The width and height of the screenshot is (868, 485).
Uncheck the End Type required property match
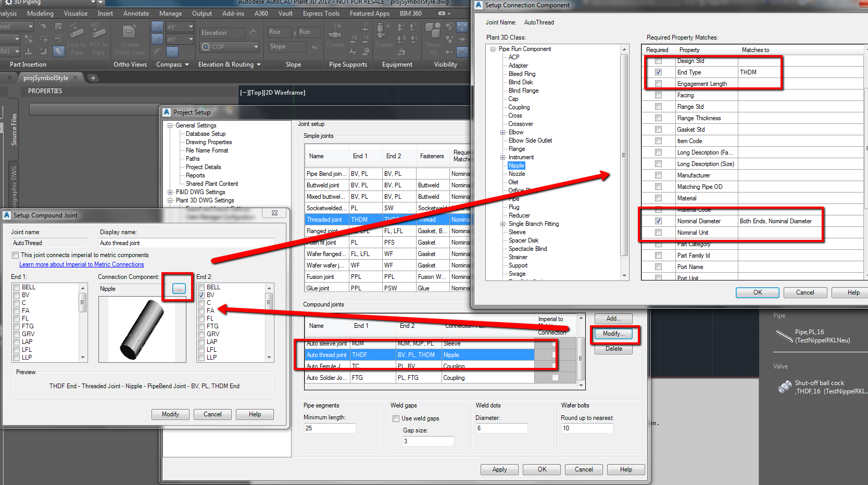[659, 72]
